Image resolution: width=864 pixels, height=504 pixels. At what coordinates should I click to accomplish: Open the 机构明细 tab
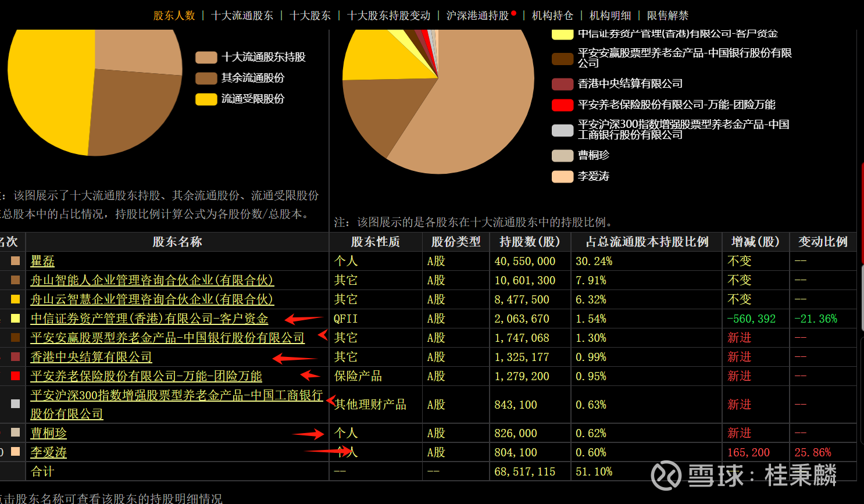[x=610, y=16]
